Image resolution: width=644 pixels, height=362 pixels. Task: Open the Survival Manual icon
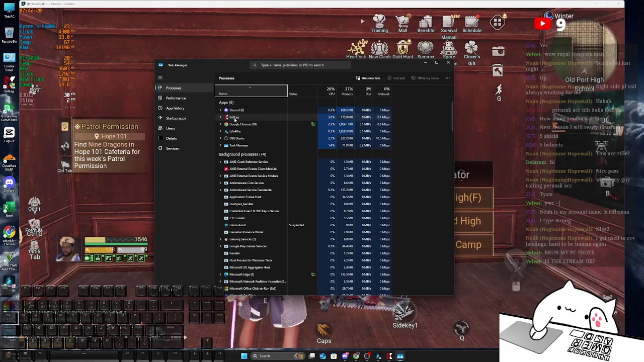pyautogui.click(x=449, y=27)
